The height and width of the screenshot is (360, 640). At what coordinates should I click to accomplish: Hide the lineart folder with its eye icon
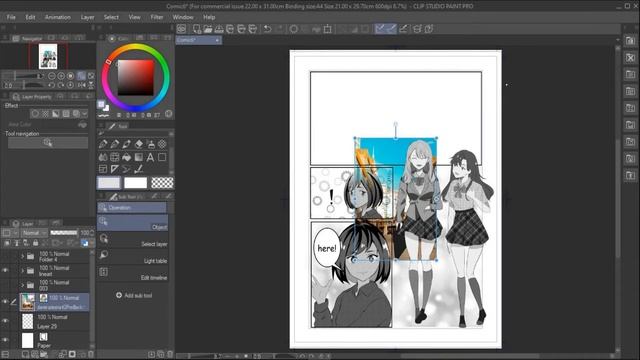point(5,271)
